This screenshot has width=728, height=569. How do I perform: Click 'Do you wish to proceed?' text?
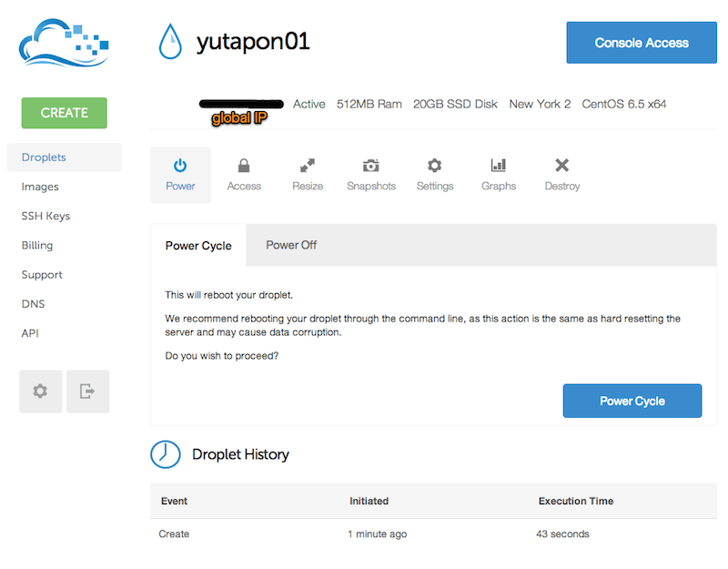221,356
